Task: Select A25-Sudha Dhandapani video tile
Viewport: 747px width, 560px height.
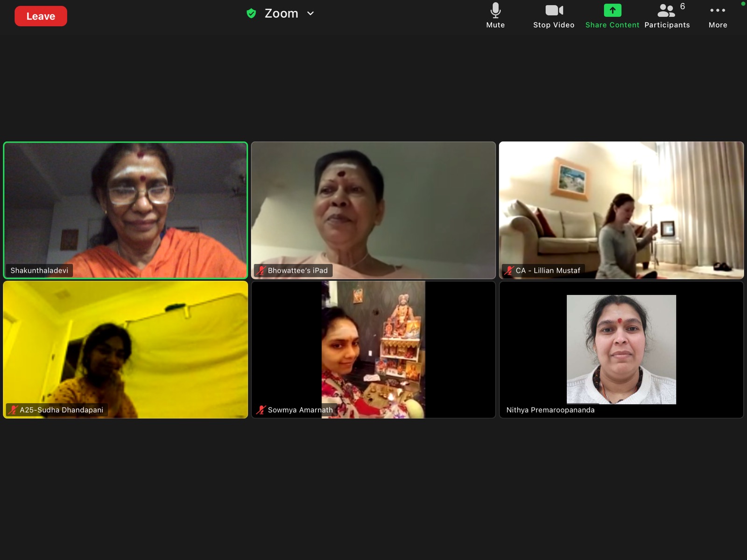Action: (125, 349)
